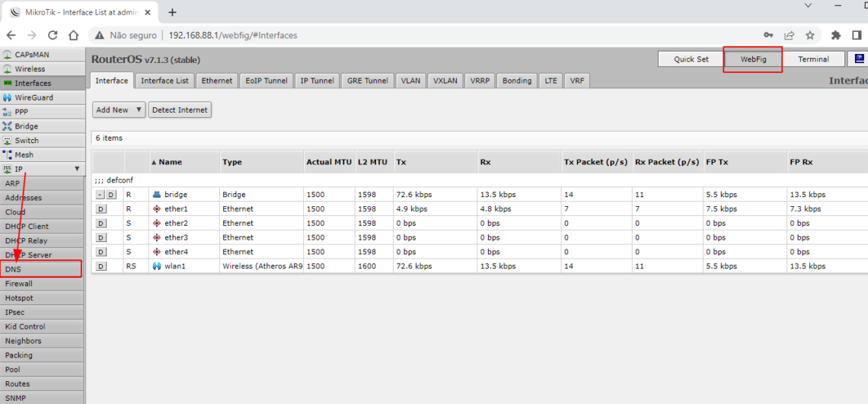Switch to VXLAN tab
Image resolution: width=868 pixels, height=404 pixels.
tap(445, 80)
